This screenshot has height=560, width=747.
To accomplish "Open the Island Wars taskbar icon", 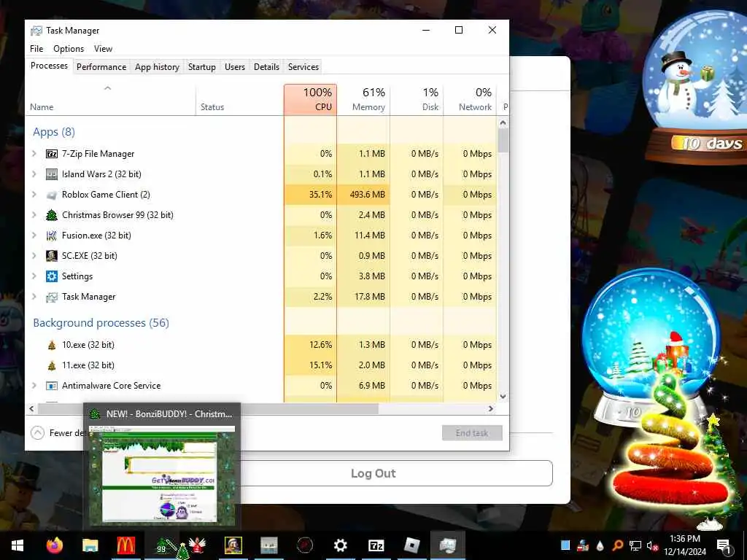I will click(x=269, y=545).
